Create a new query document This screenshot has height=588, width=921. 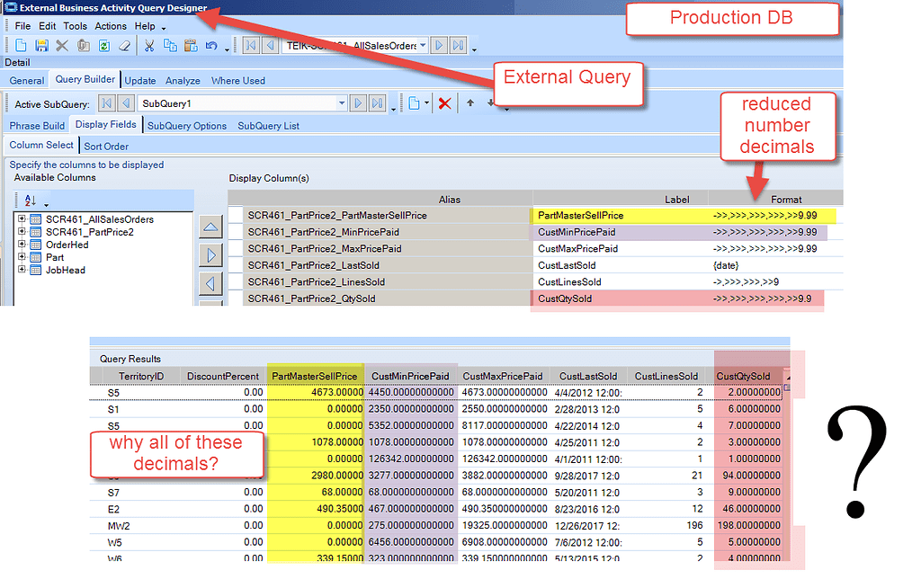point(22,45)
